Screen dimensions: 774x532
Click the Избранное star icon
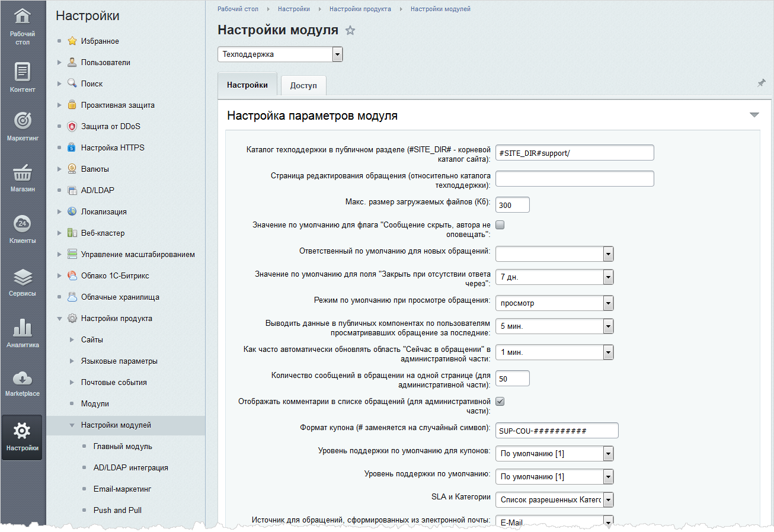(x=72, y=41)
